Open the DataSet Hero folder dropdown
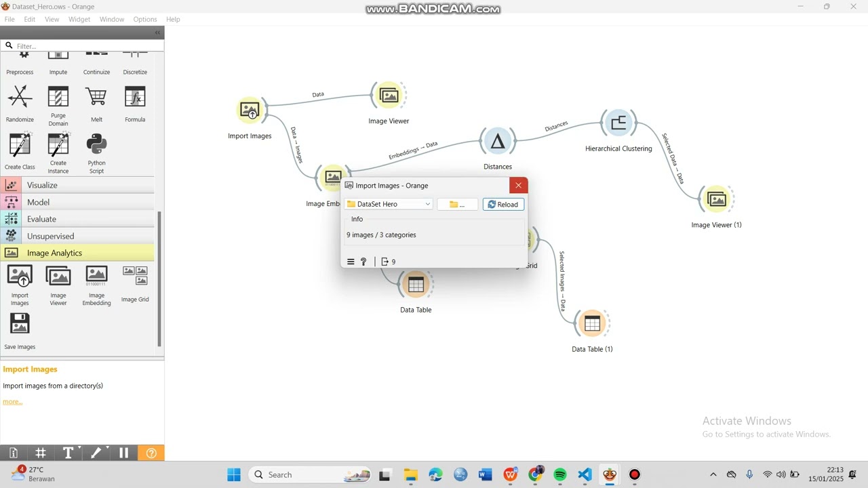Viewport: 868px width, 488px height. click(389, 204)
